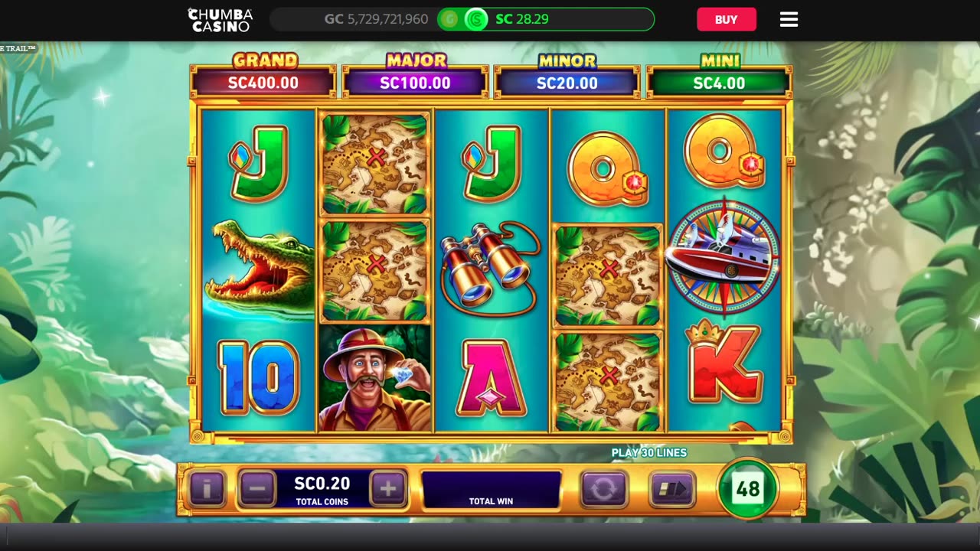
Task: Click the Chumba Casino logo
Action: click(220, 20)
